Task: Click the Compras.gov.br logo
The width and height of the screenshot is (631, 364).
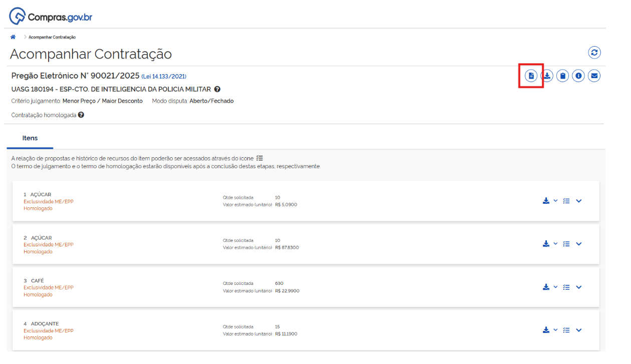Action: point(51,17)
